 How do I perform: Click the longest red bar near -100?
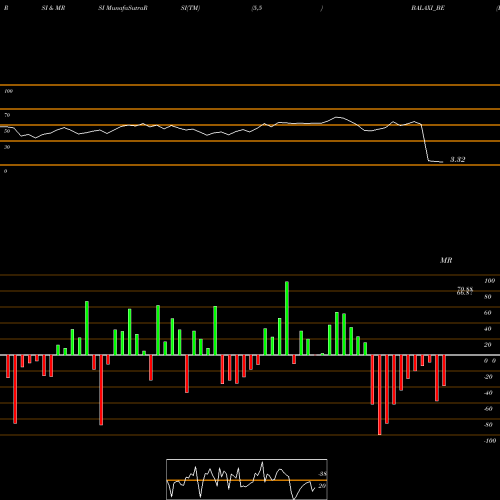tap(379, 395)
